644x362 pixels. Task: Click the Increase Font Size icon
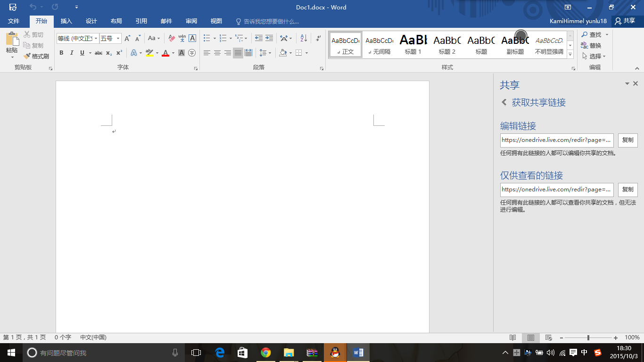pyautogui.click(x=127, y=38)
